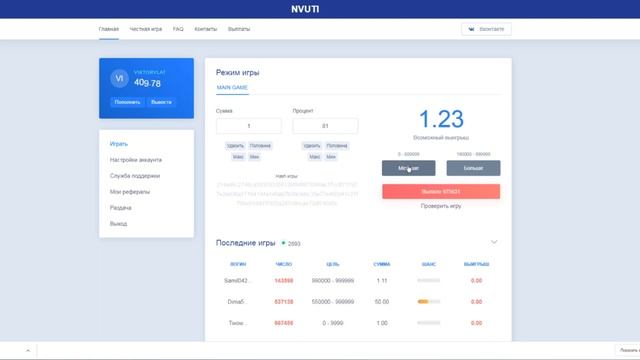Open the Выплаты page
This screenshot has width=640, height=360.
[239, 29]
